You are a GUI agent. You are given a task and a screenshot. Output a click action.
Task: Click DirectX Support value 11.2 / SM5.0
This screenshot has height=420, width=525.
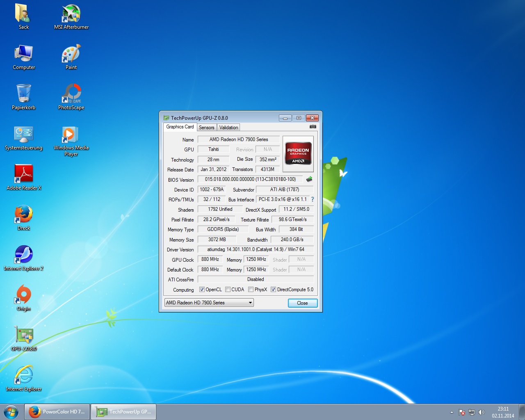coord(296,209)
